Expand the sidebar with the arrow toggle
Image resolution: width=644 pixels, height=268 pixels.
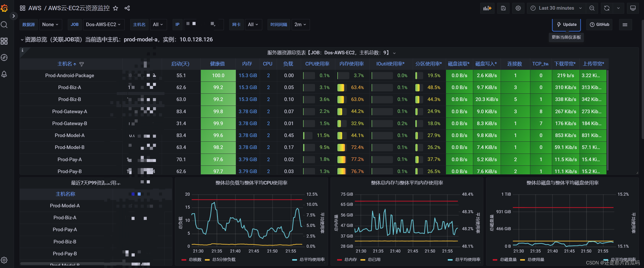(x=13, y=16)
